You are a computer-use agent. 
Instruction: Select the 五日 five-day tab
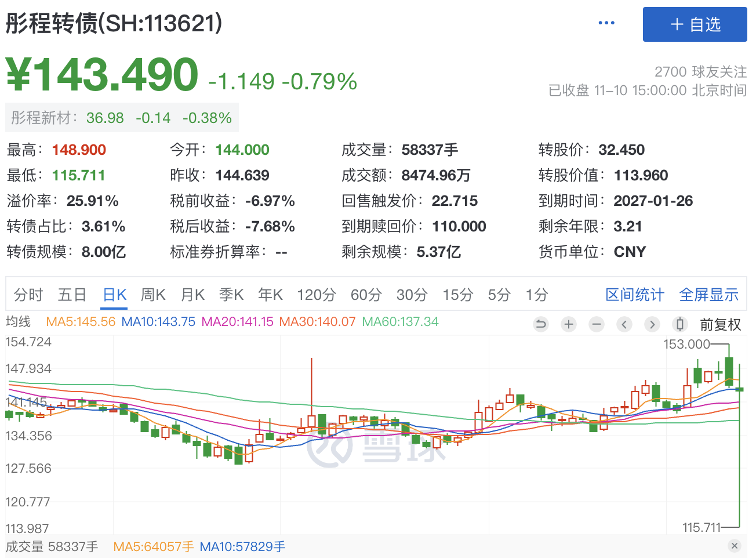72,295
